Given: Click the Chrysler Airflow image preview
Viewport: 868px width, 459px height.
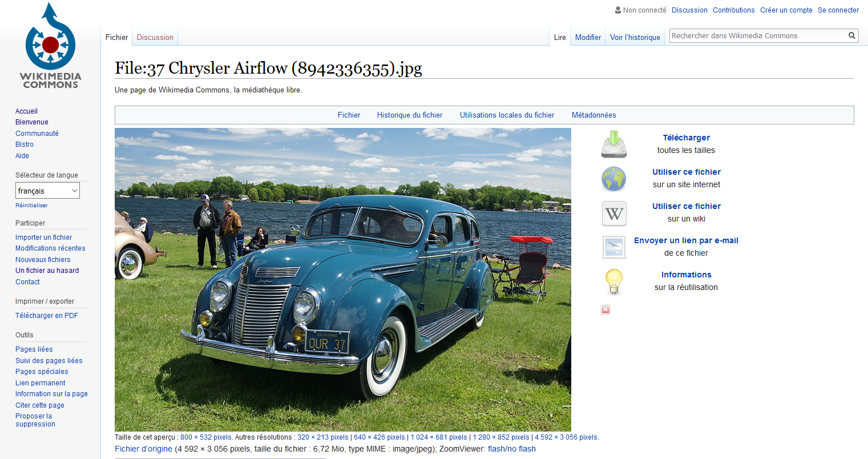Looking at the screenshot, I should pos(342,279).
